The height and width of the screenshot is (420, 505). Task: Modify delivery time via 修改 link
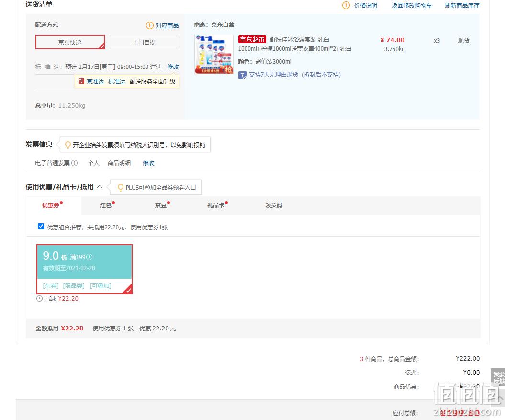pos(173,67)
